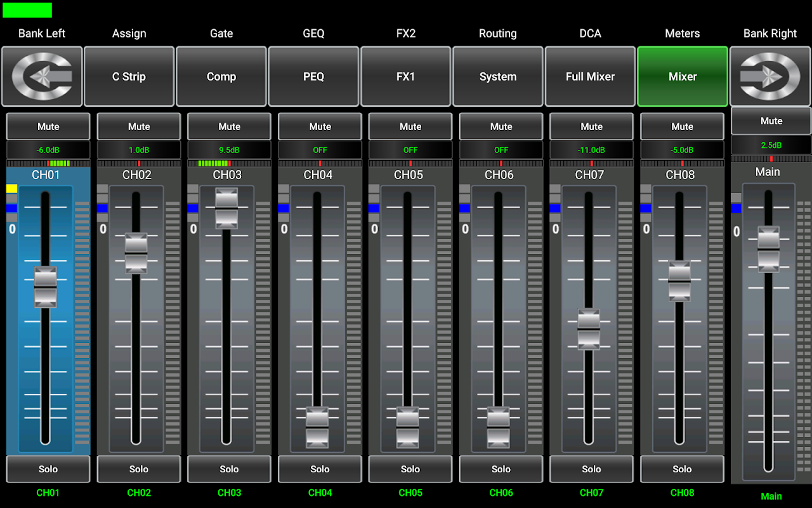This screenshot has width=812, height=508.
Task: Mute channel CH01
Action: click(x=48, y=126)
